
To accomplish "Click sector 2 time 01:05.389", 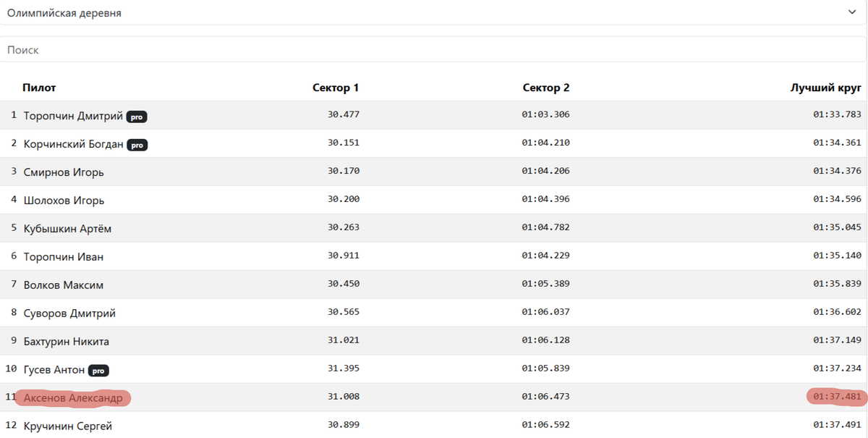I will pos(545,284).
